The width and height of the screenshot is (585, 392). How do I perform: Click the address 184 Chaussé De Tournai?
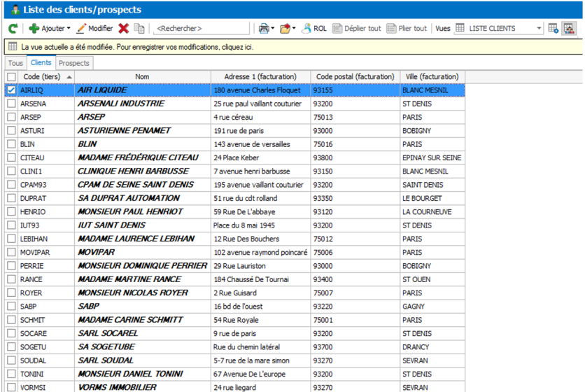pos(260,279)
